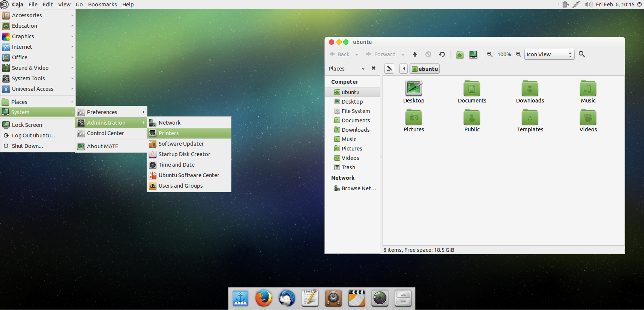The height and width of the screenshot is (310, 644).
Task: Close the Places side pane
Action: click(x=374, y=68)
